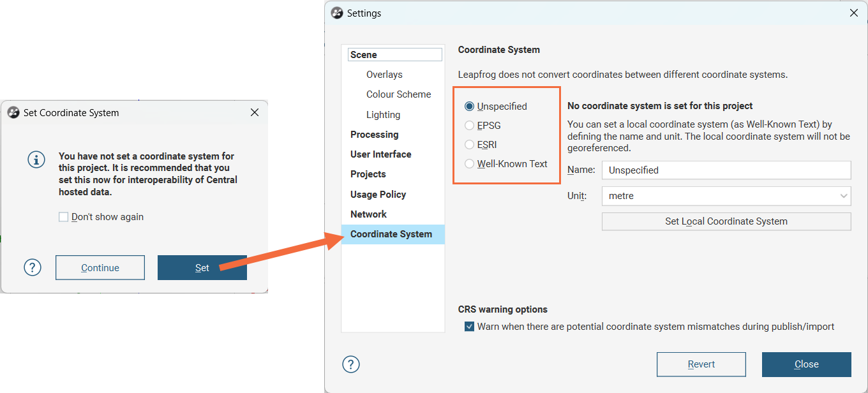This screenshot has height=393, width=868.
Task: Click the Name field containing Unspecified
Action: click(x=726, y=170)
